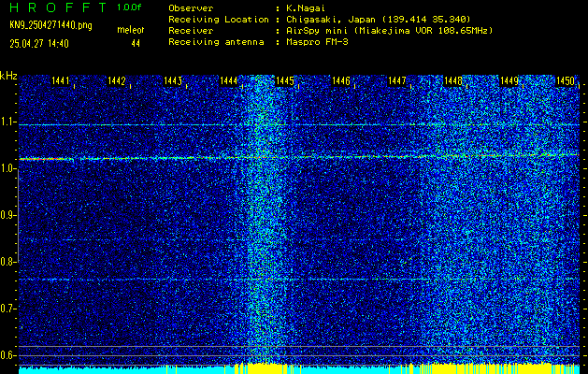Click the meteor count value 44

[136, 44]
